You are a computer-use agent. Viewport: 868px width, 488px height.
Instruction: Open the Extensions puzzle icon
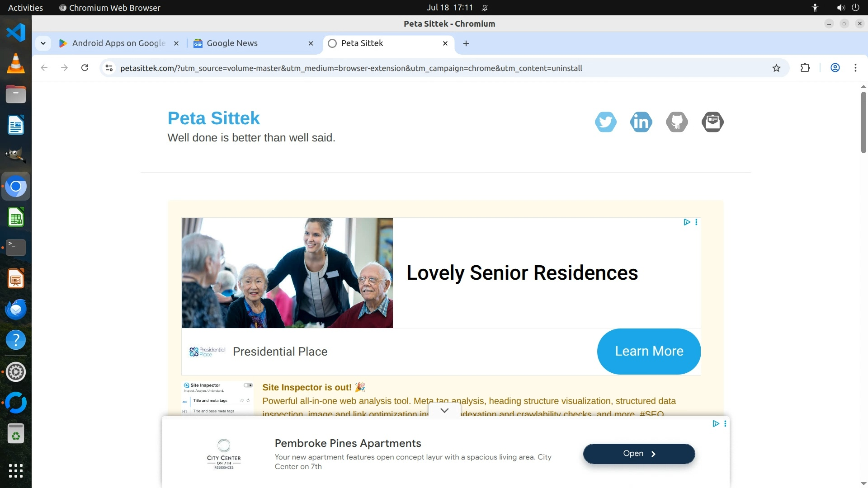click(x=805, y=68)
